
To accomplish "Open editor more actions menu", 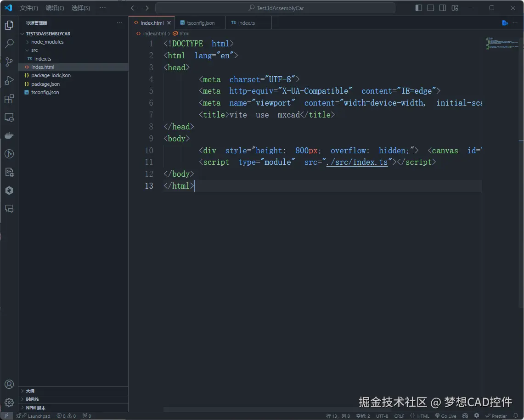I will tap(515, 22).
